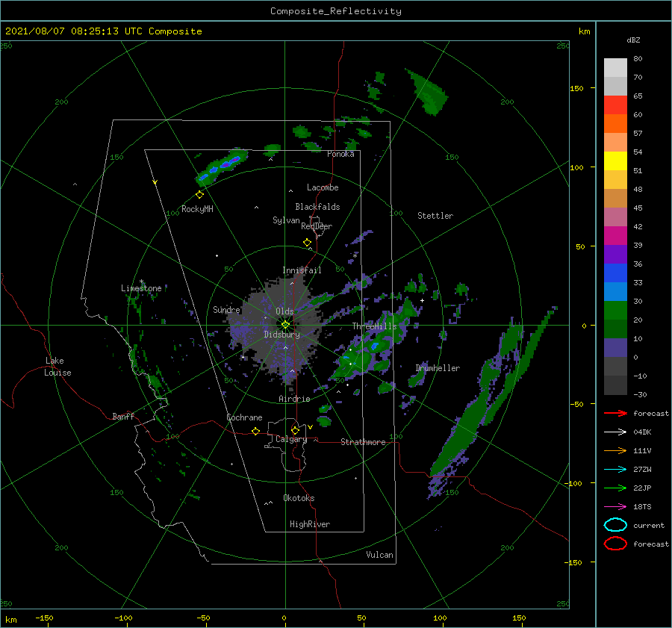Click the orange 111V arrow icon

[x=615, y=450]
